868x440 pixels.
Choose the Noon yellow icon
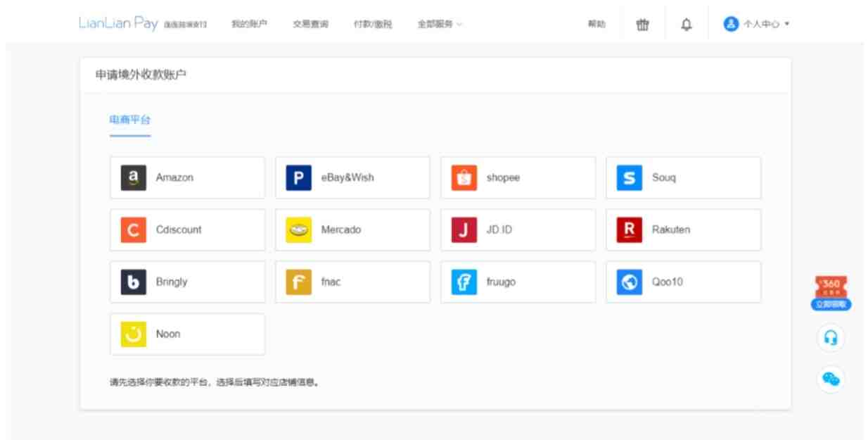click(134, 334)
